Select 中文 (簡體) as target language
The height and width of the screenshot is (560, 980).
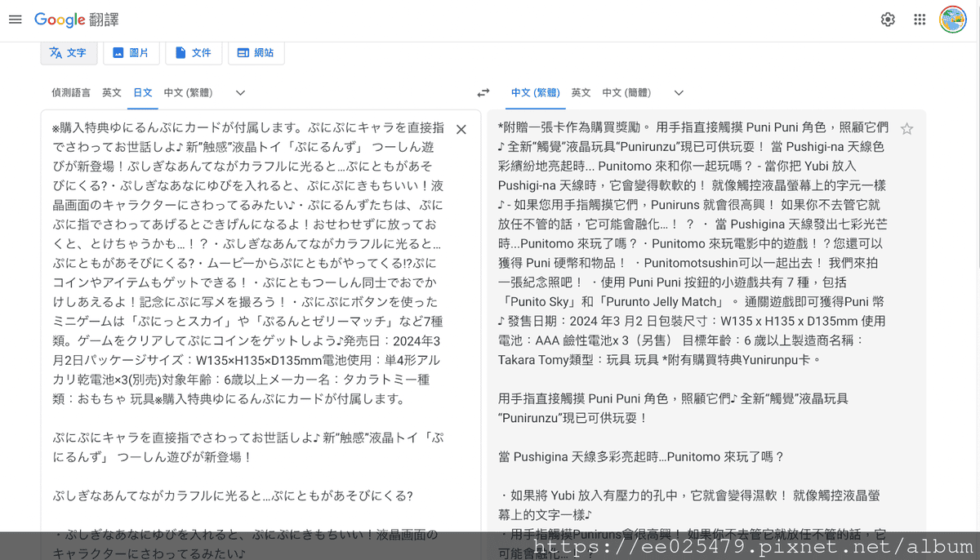coord(628,93)
